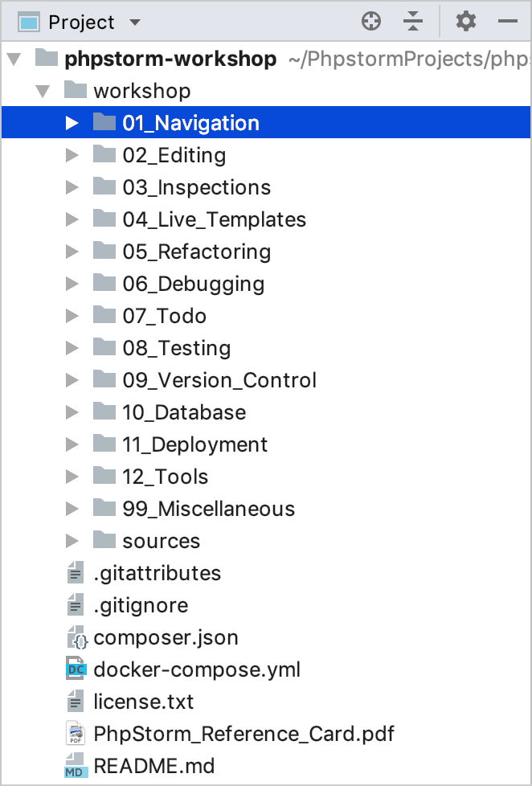Viewport: 532px width, 786px height.
Task: Expand the sources folder arrow
Action: tap(72, 541)
